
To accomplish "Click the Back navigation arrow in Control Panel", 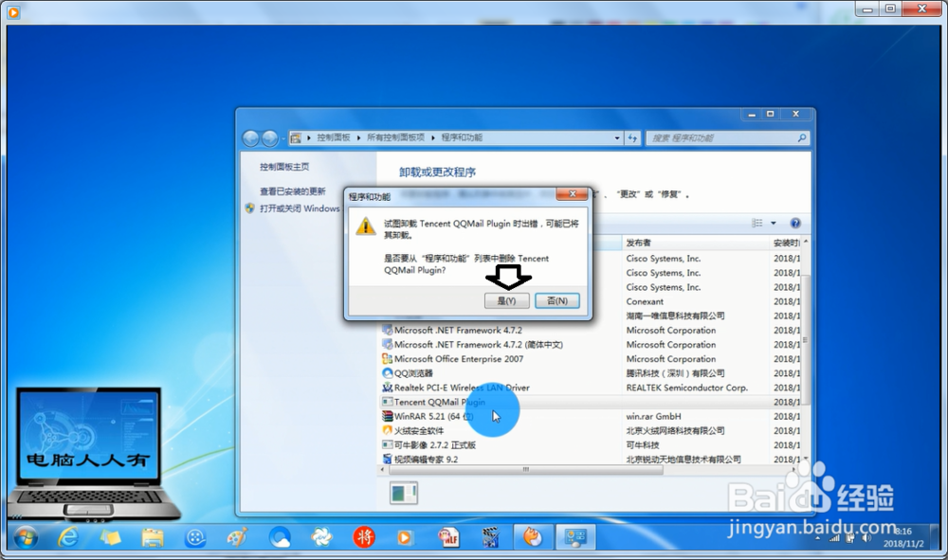I will (x=251, y=138).
